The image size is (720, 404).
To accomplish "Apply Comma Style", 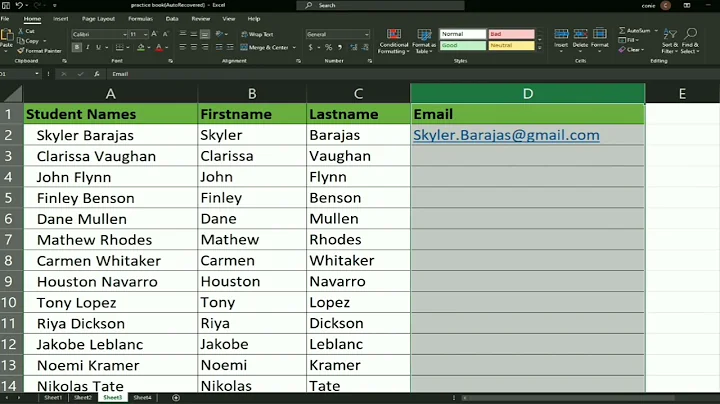I will pos(340,47).
